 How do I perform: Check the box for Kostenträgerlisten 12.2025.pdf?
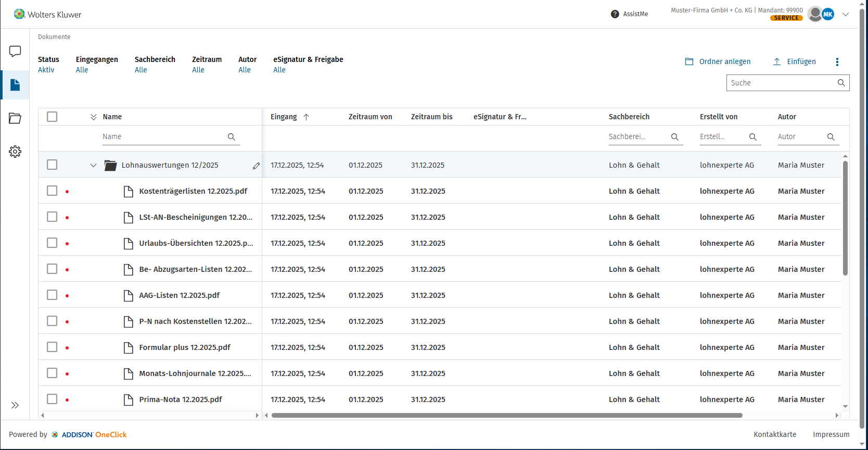click(52, 191)
